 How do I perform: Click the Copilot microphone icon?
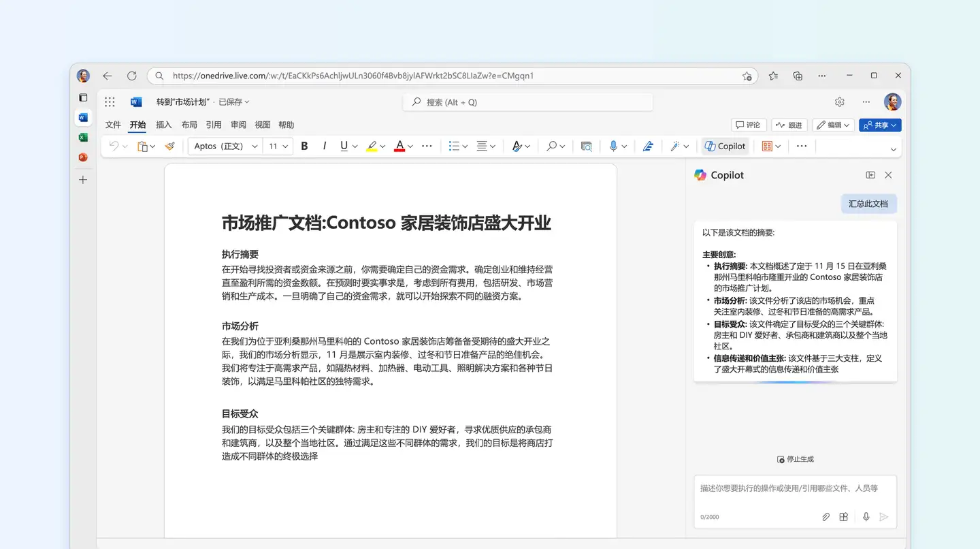(x=866, y=517)
